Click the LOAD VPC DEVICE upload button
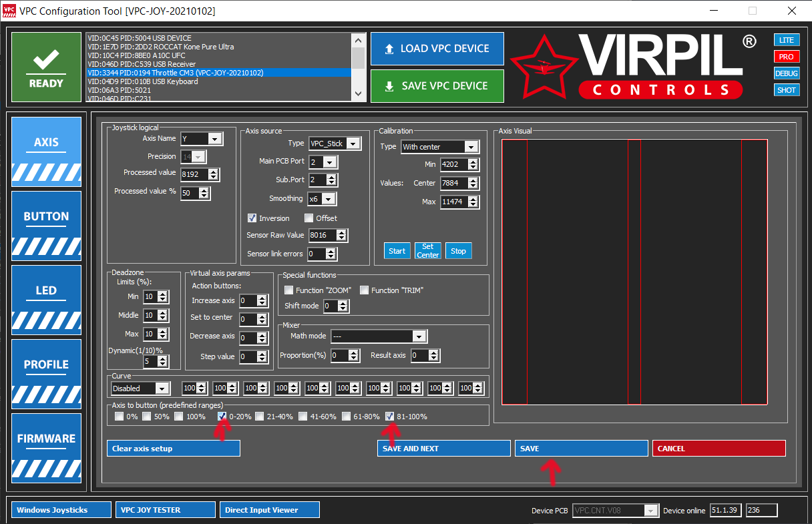The width and height of the screenshot is (812, 524). pos(437,49)
